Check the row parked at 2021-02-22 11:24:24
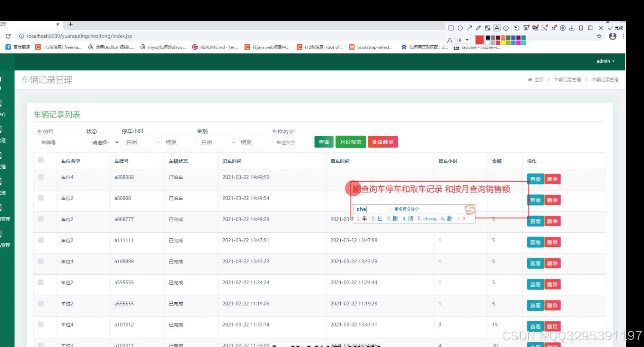This screenshot has height=347, width=644. click(x=41, y=282)
